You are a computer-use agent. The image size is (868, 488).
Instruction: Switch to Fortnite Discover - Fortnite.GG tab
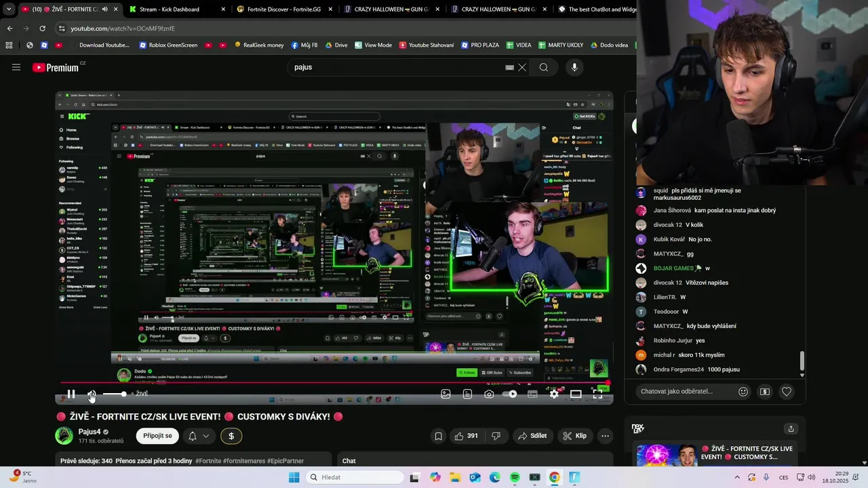(284, 9)
